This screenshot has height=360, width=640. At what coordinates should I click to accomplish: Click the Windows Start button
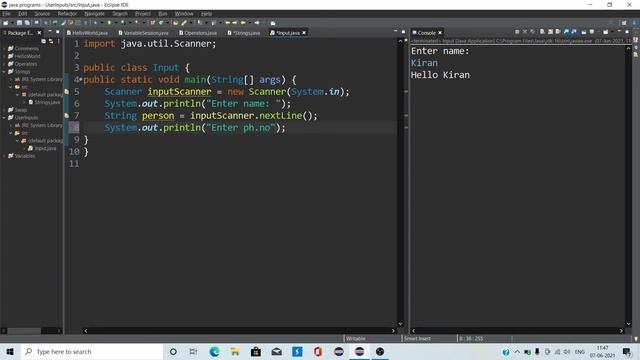10,351
